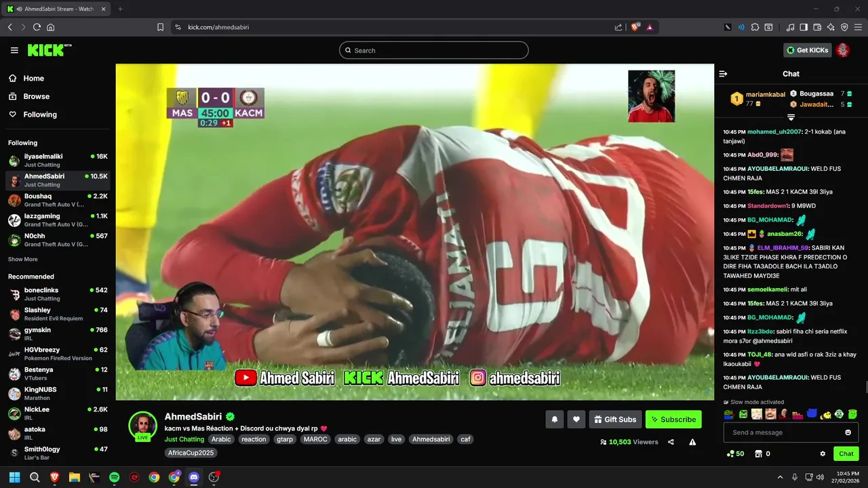Report stream using warning triangle icon
This screenshot has height=488, width=868.
click(x=692, y=442)
